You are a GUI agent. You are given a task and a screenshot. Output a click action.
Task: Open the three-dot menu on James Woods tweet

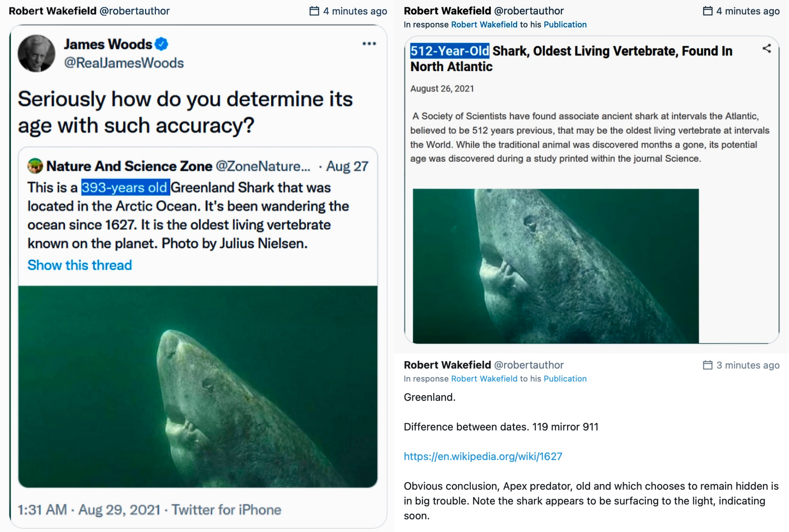coord(369,44)
